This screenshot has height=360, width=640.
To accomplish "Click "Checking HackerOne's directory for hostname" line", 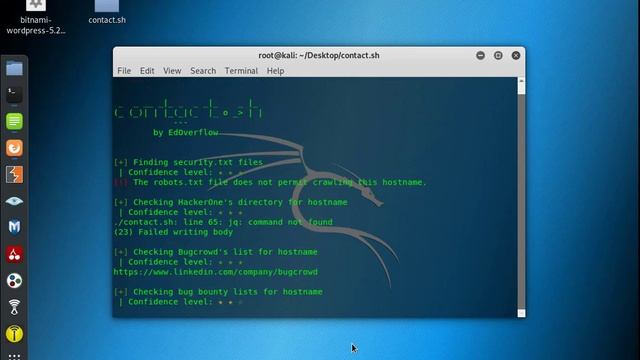I will pos(231,202).
